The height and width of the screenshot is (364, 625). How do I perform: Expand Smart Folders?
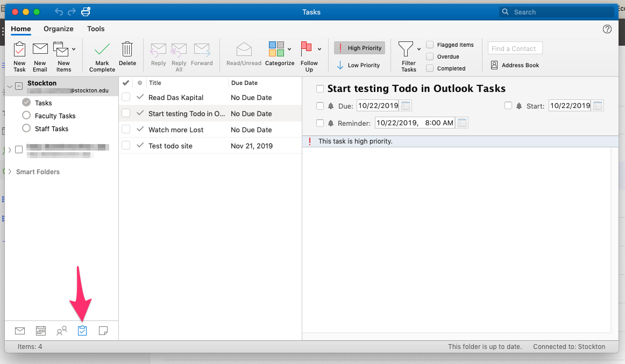click(x=10, y=172)
